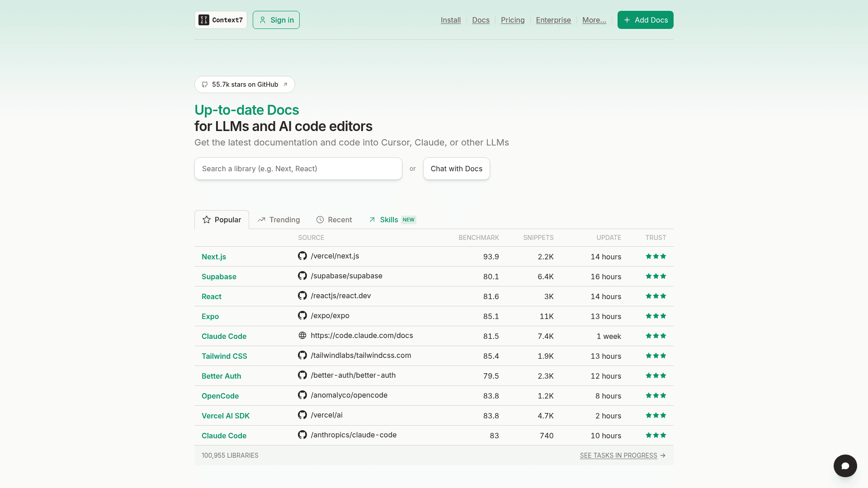
Task: Click the Add Docs button
Action: tap(646, 20)
